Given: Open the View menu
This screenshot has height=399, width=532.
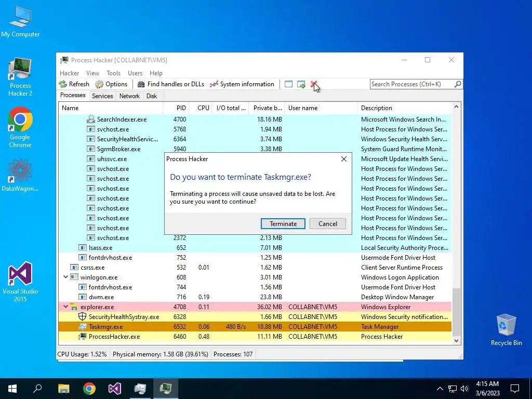Looking at the screenshot, I should [x=92, y=73].
